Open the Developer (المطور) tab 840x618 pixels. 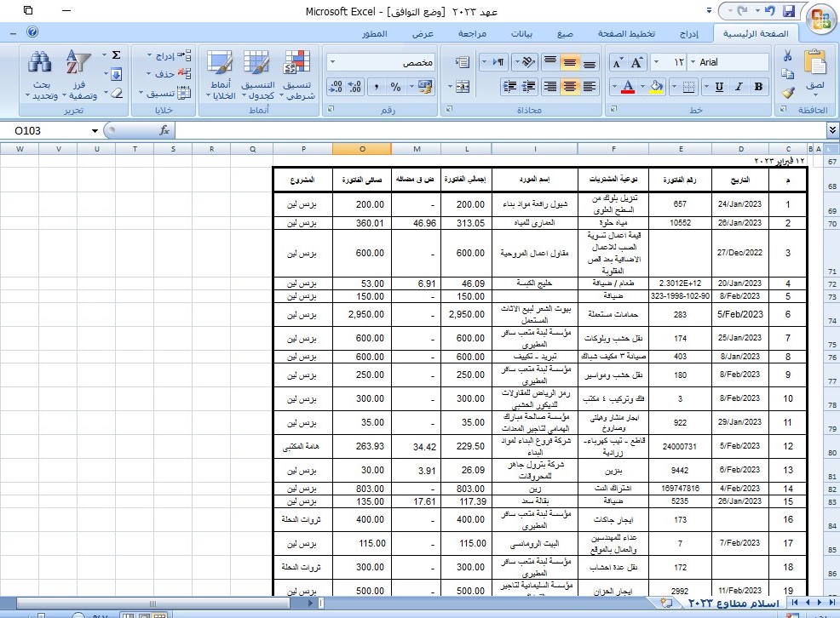pyautogui.click(x=375, y=34)
